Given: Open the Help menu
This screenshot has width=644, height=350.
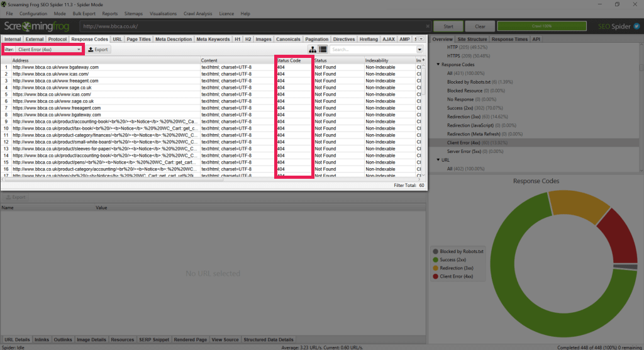Looking at the screenshot, I should pyautogui.click(x=245, y=14).
